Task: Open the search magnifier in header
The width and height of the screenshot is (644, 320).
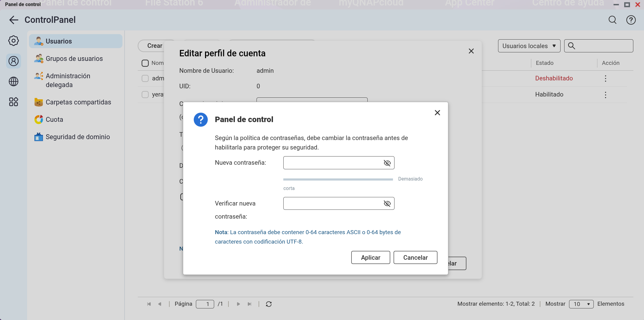Action: point(612,20)
